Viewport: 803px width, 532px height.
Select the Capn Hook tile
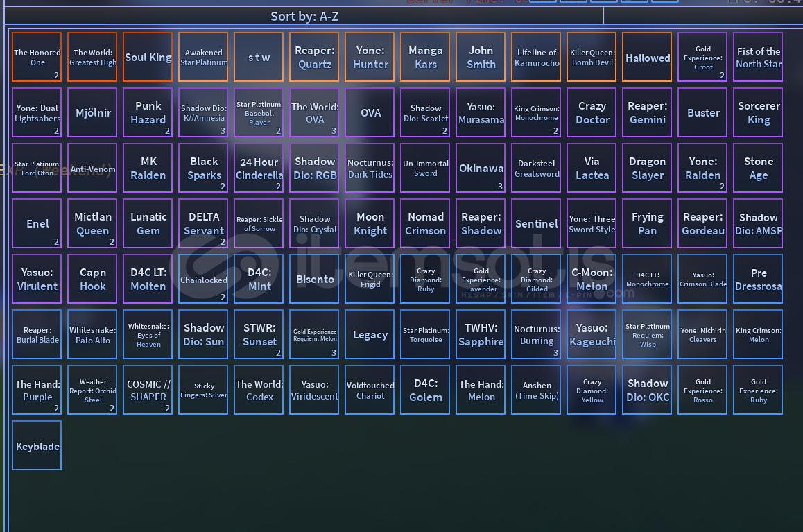92,279
